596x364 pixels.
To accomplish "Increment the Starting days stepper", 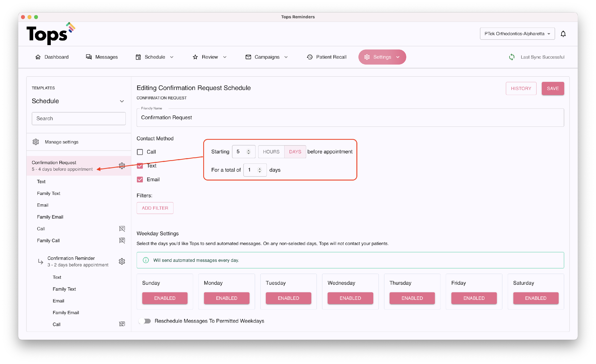I will tap(248, 150).
